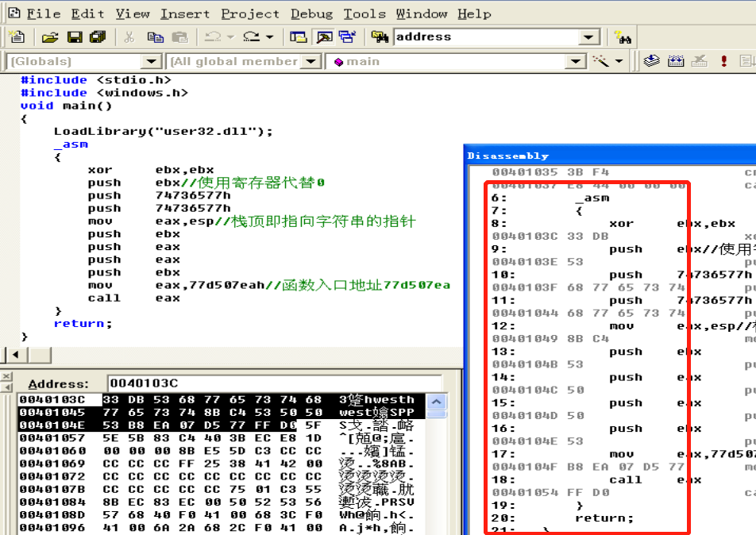The height and width of the screenshot is (535, 756).
Task: Open Find in Files search
Action: click(379, 37)
